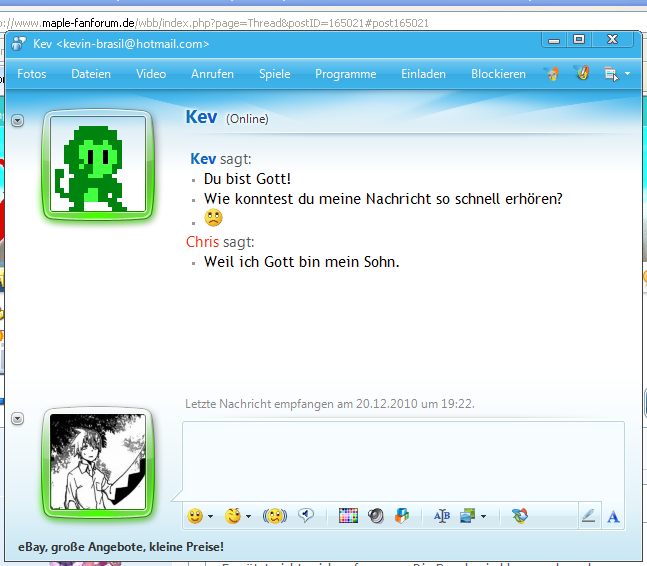
Task: Open the emoticon picker smiley
Action: (x=195, y=516)
